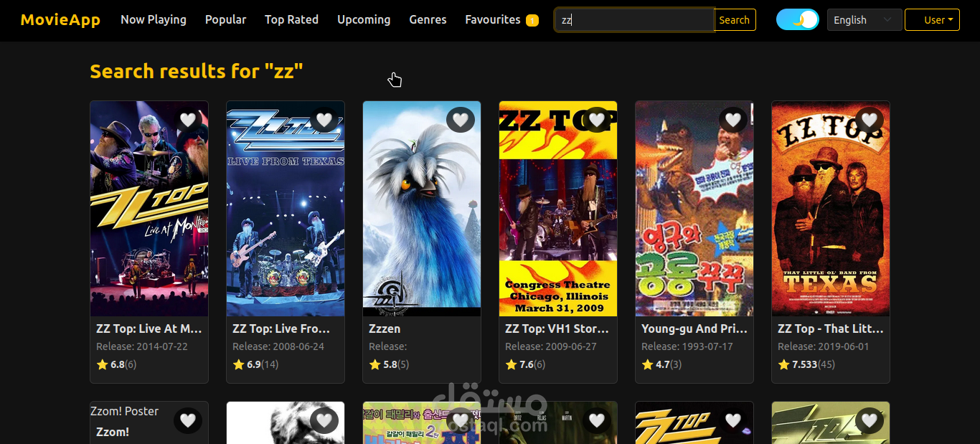Switch to Top Rated movies
980x444 pixels.
coord(291,20)
